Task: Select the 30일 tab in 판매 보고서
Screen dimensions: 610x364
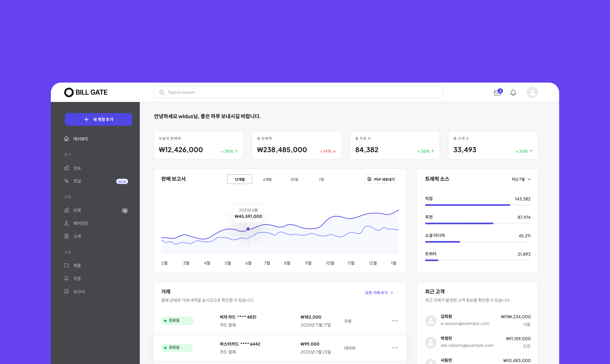Action: click(x=294, y=179)
